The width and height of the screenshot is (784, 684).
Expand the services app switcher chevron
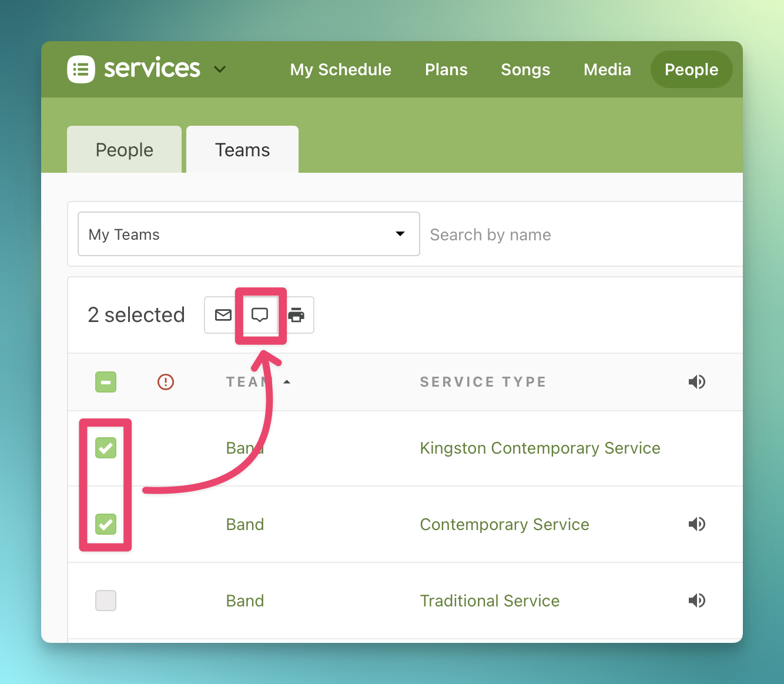[220, 69]
